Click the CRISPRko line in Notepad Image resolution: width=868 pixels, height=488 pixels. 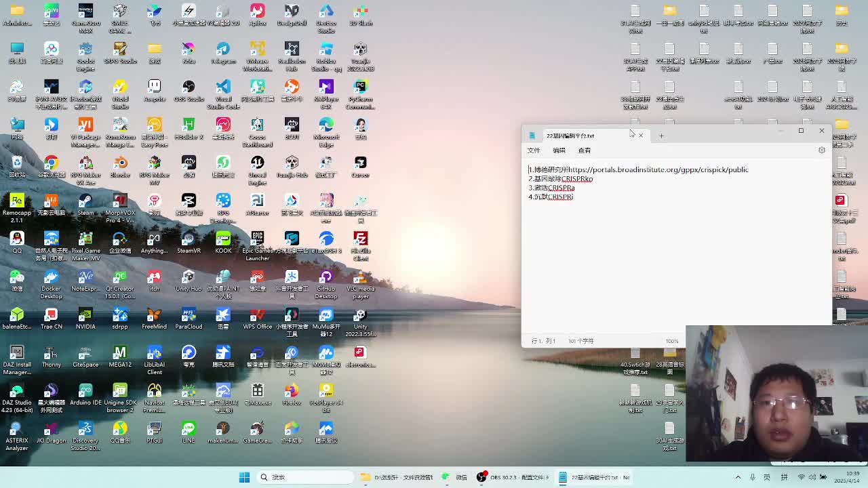click(x=561, y=179)
